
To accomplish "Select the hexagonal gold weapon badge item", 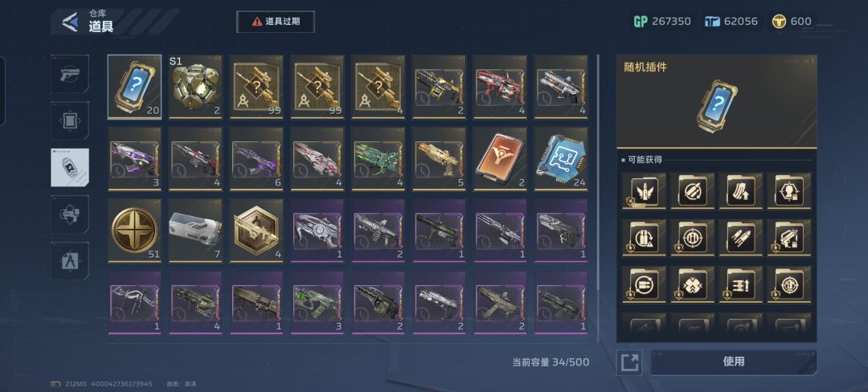I will tap(256, 231).
